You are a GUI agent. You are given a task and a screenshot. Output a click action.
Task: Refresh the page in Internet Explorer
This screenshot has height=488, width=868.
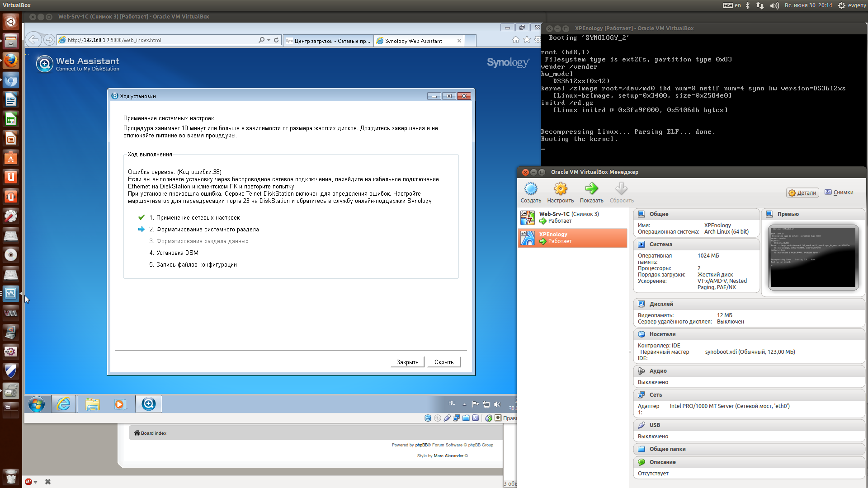click(276, 40)
